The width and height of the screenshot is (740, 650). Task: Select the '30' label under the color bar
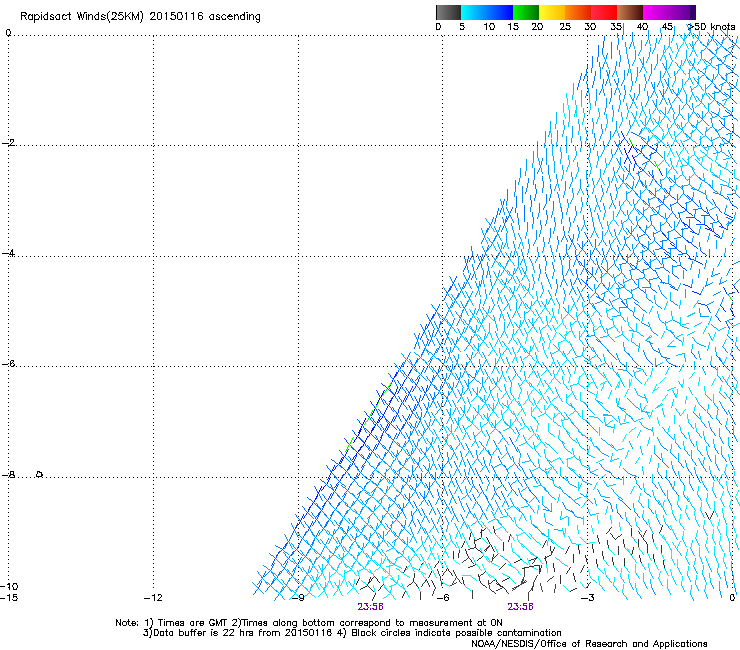(590, 27)
